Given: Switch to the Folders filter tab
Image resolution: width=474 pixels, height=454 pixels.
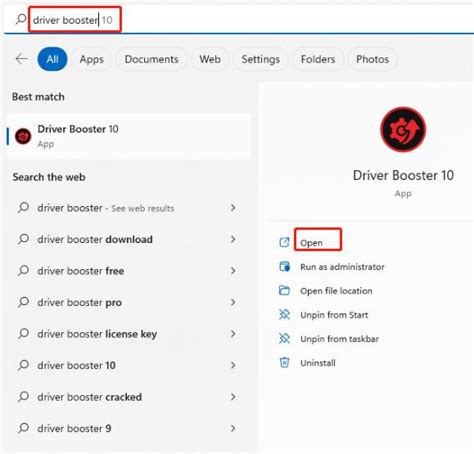Looking at the screenshot, I should [x=318, y=59].
